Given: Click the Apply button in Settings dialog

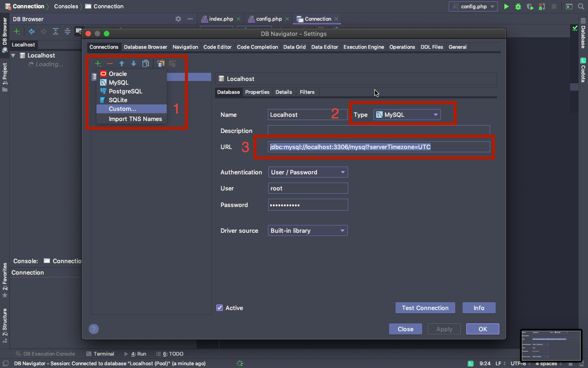Looking at the screenshot, I should [444, 329].
